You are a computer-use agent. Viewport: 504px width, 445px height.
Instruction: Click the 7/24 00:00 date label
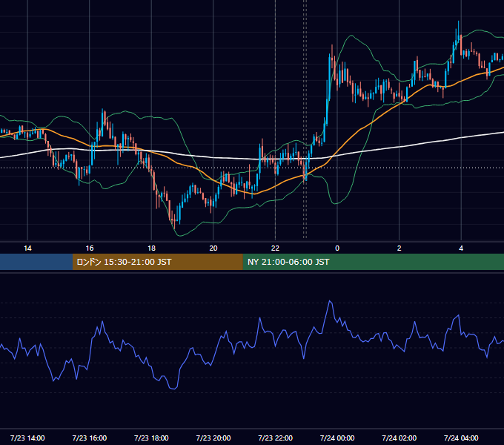[x=337, y=438]
